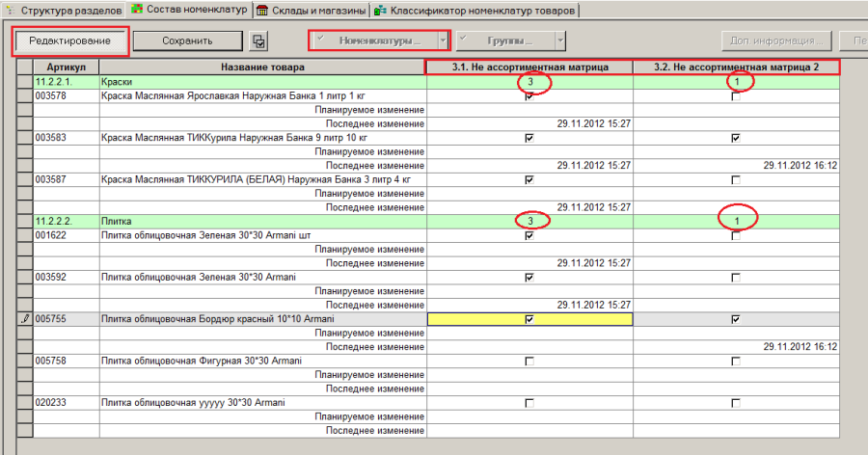Screen dimensions: 868x455
Task: Click the 3.1. Не ассортиментная матрица header
Action: [529, 67]
